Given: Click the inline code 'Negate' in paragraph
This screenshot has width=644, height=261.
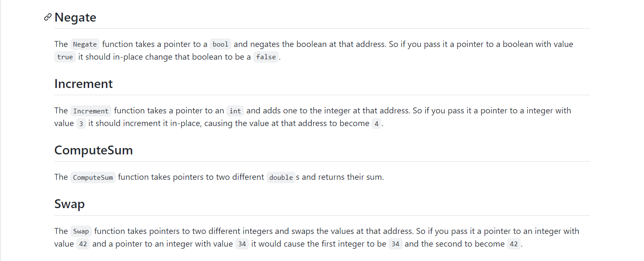Looking at the screenshot, I should 85,44.
